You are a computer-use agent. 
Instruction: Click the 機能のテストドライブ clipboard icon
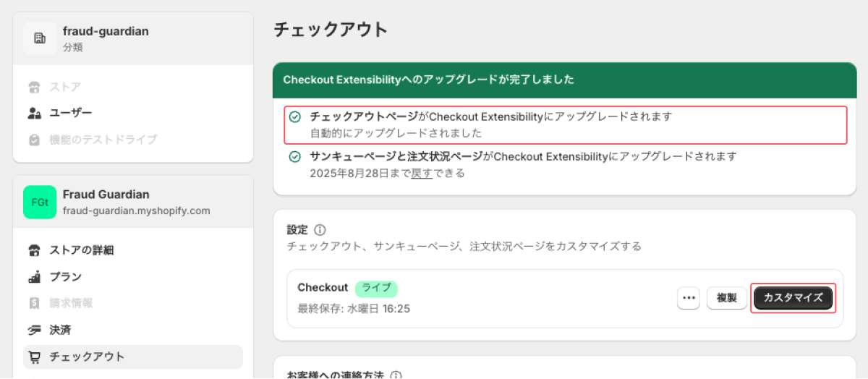[x=34, y=140]
